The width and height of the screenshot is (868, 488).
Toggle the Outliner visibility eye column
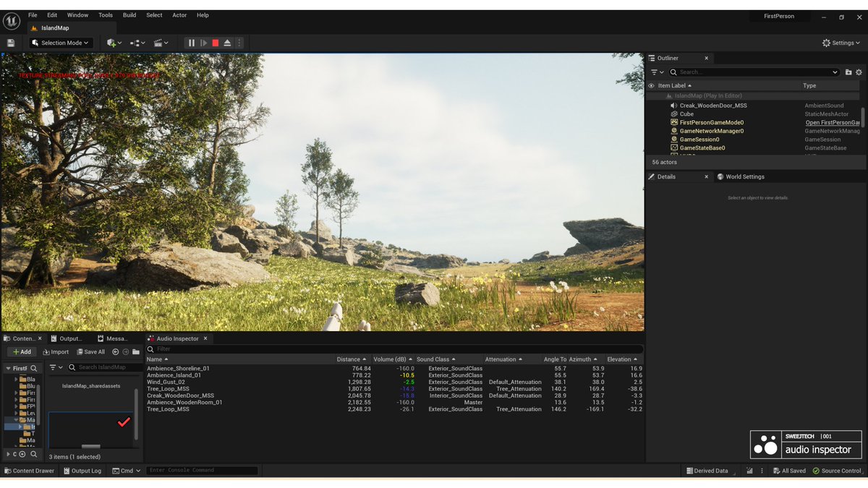click(651, 86)
